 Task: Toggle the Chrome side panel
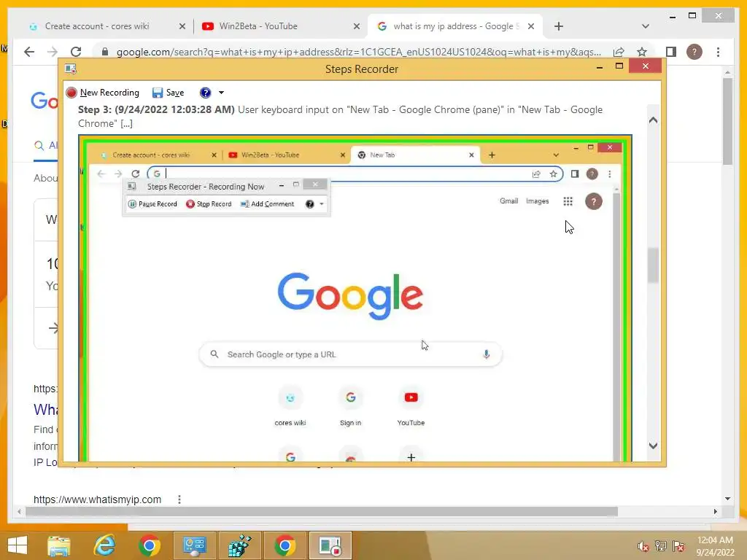[671, 52]
